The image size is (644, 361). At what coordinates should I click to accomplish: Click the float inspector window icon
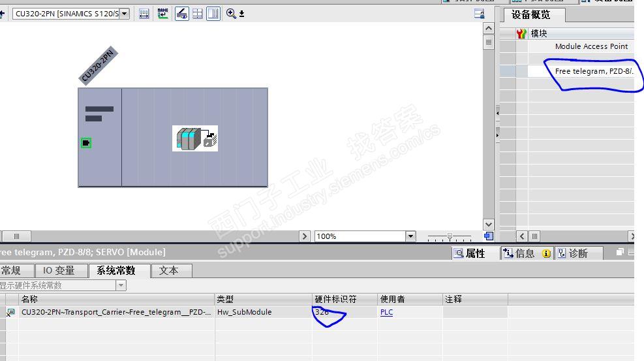(620, 252)
